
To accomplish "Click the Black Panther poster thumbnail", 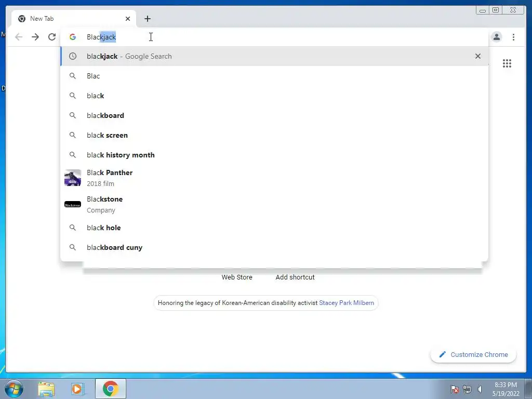I will coord(73,178).
